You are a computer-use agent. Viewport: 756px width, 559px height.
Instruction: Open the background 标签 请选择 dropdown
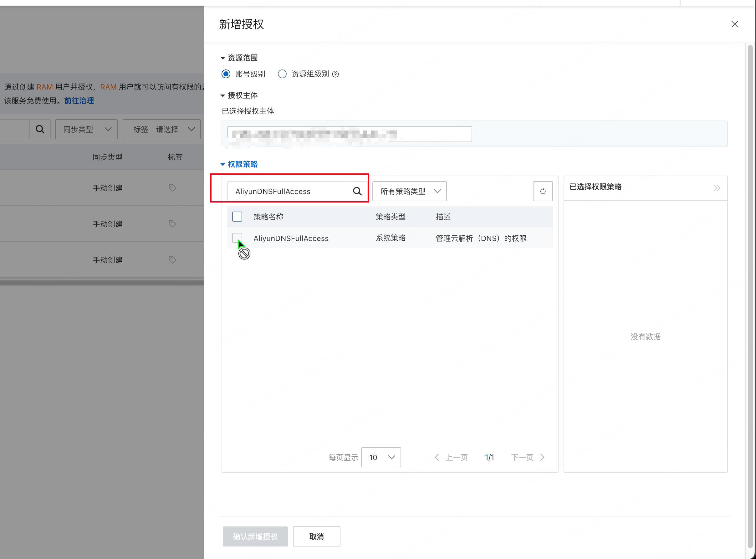point(162,129)
